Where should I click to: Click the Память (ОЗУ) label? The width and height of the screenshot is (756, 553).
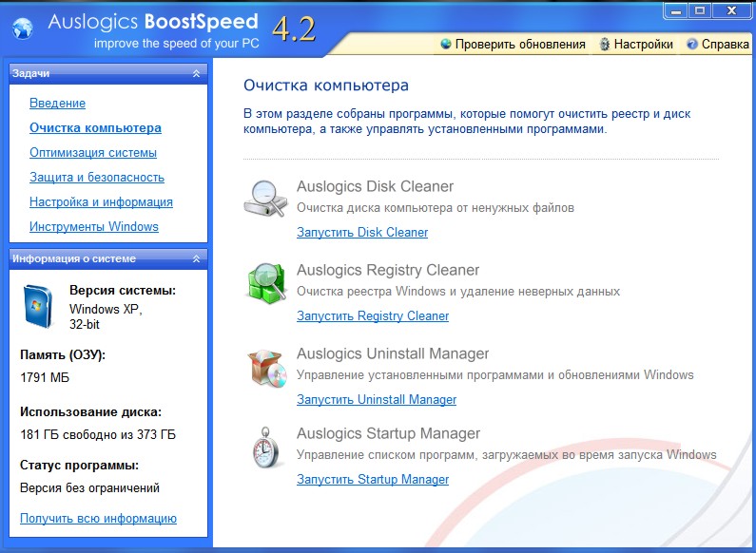63,355
